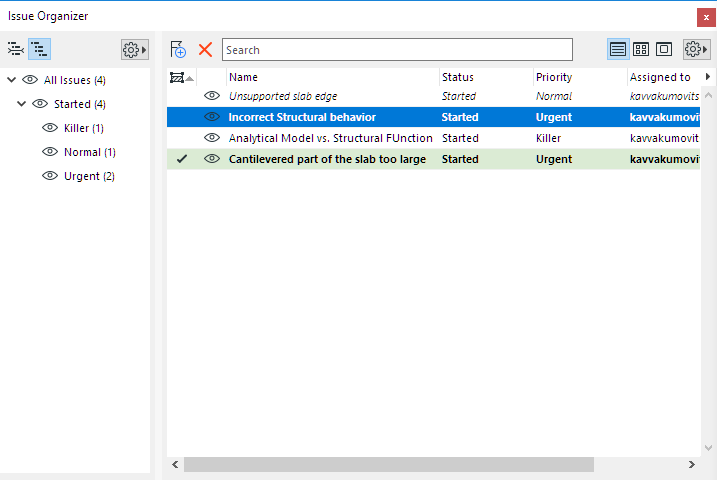Image resolution: width=717 pixels, height=480 pixels.
Task: Select Normal (1) tree item
Action: tap(90, 152)
